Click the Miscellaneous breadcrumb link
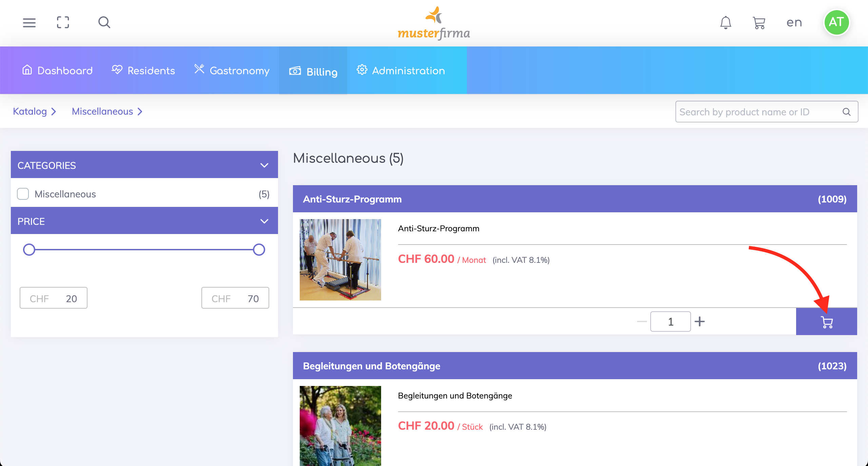This screenshot has height=466, width=868. [102, 111]
